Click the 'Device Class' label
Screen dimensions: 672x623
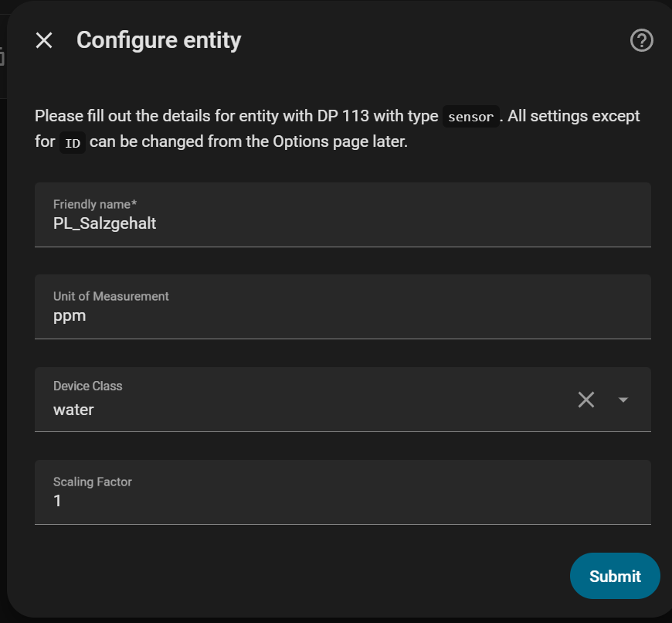pyautogui.click(x=87, y=386)
